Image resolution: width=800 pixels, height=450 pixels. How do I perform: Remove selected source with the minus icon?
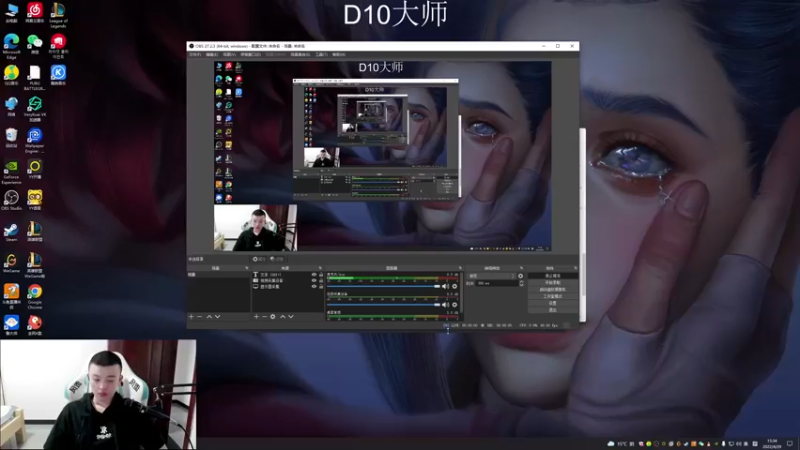pos(264,317)
